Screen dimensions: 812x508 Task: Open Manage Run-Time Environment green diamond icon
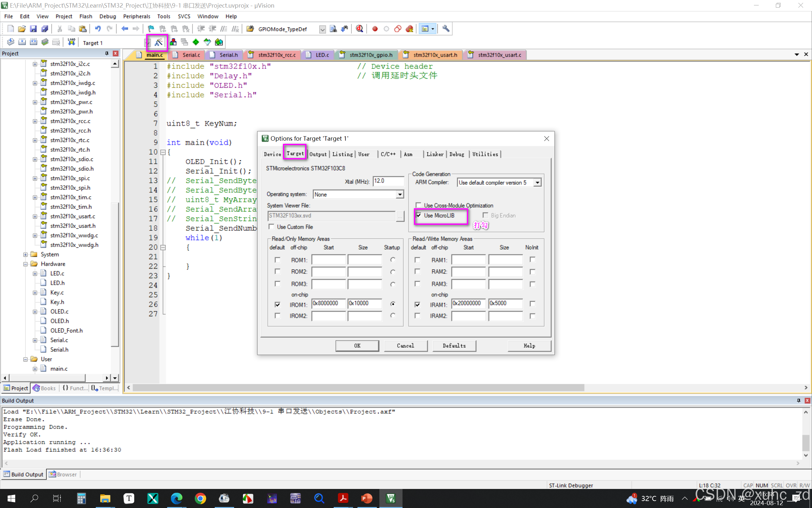tap(196, 42)
